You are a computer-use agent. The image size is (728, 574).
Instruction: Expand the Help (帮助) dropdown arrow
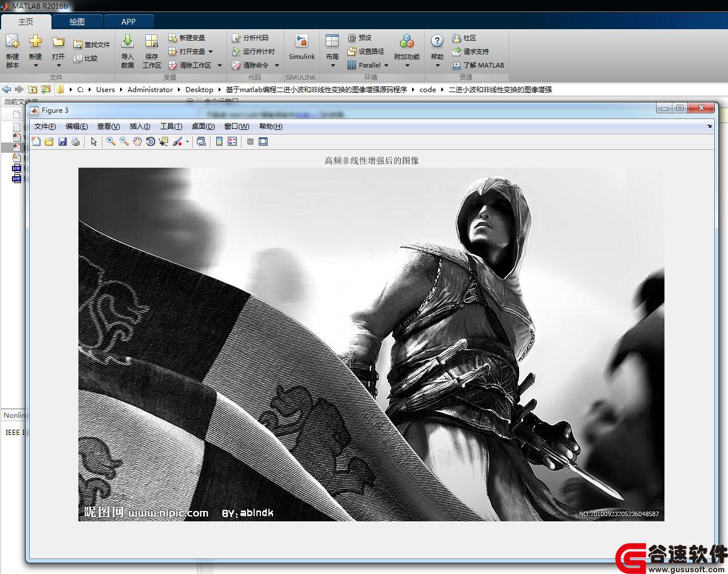coord(437,65)
